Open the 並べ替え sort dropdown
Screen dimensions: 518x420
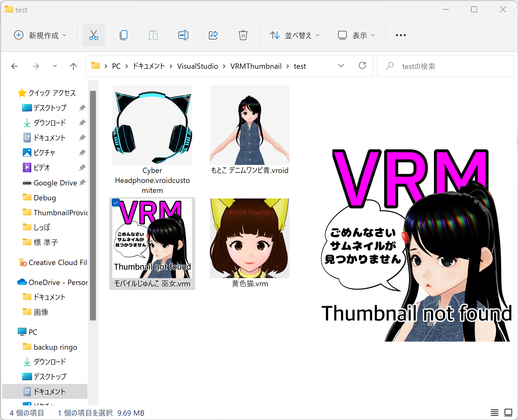294,35
